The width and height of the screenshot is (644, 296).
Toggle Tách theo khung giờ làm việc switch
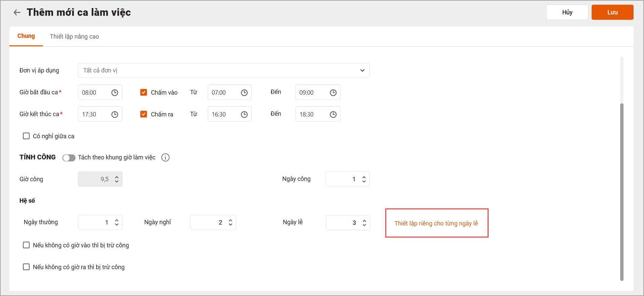point(69,158)
